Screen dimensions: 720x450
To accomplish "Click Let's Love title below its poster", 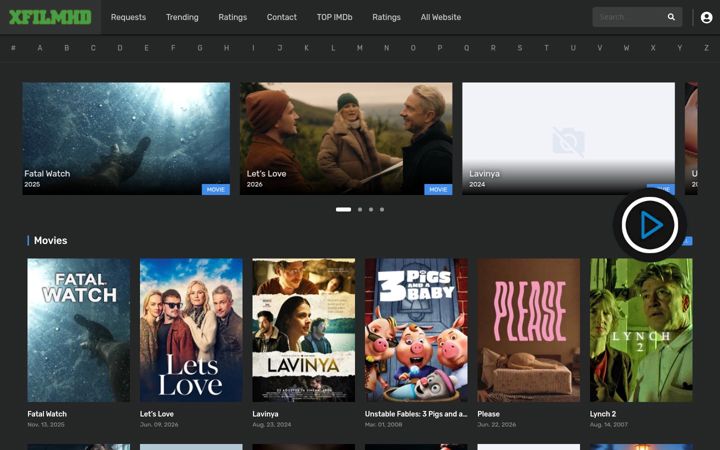I will click(x=157, y=414).
